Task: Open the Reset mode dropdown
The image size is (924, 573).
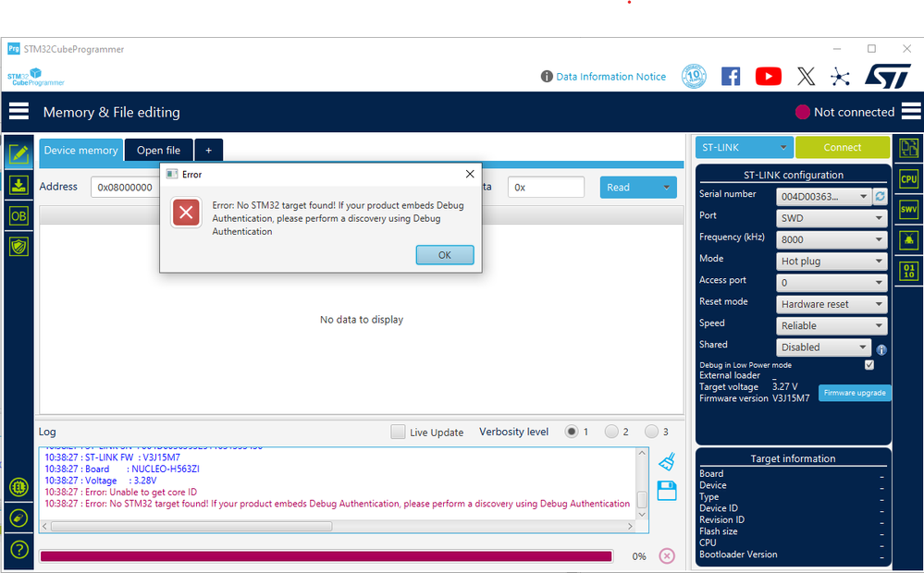Action: 832,304
